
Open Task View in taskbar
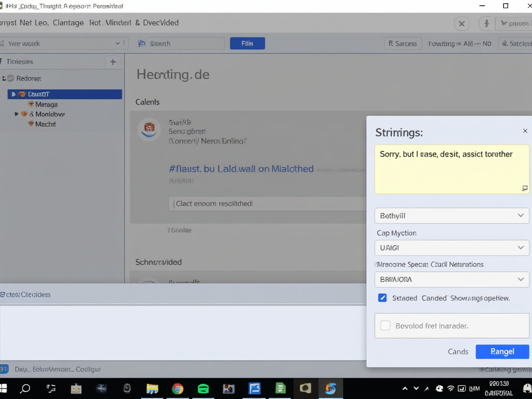coord(51,389)
